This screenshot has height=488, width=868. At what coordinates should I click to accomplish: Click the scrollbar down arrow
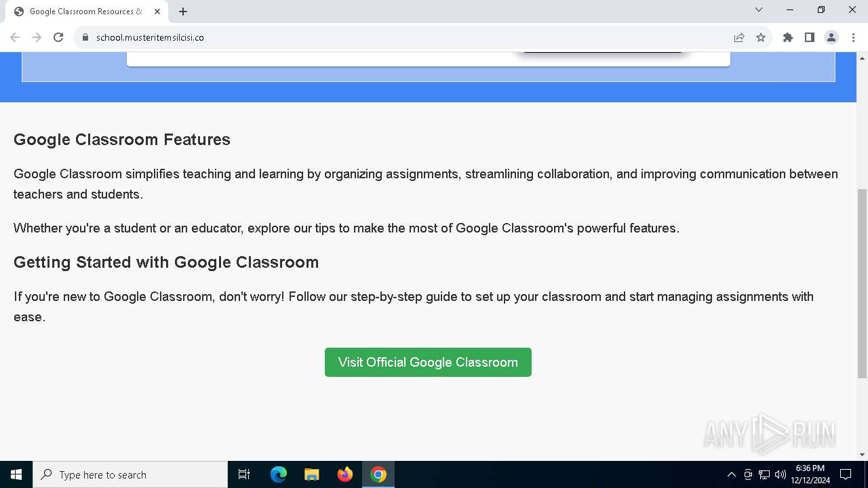(x=862, y=455)
